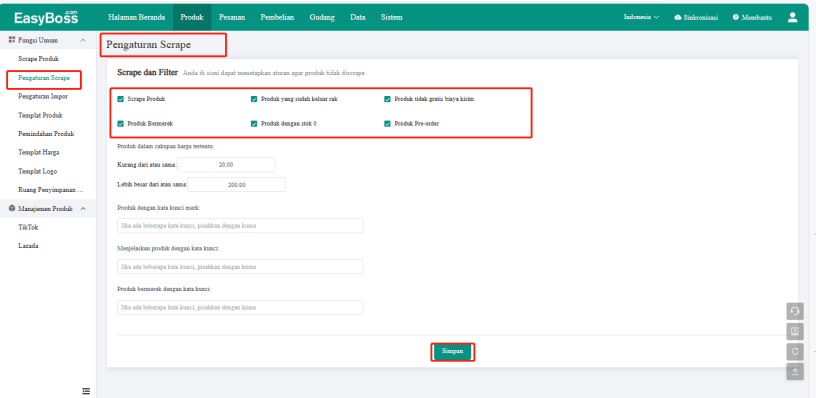The width and height of the screenshot is (816, 398).
Task: Toggle Produk tidak gratis biaya kirim checkbox
Action: [387, 99]
